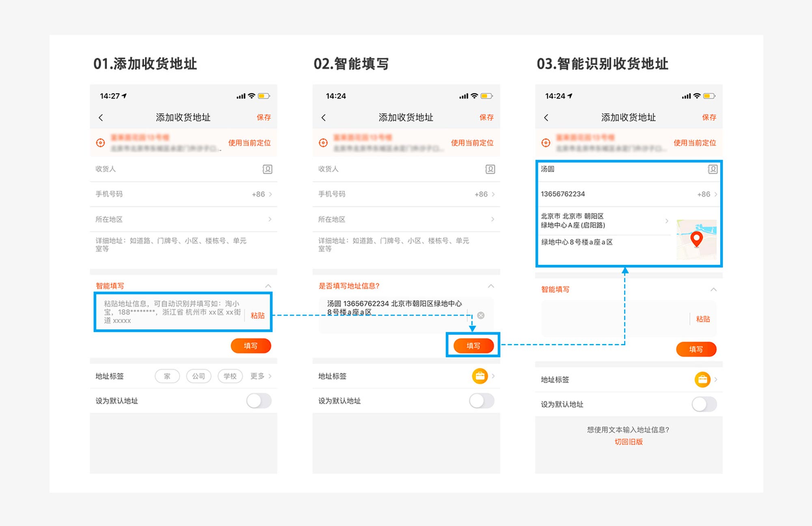Tap location target icon in second screen
The image size is (812, 526).
[323, 143]
